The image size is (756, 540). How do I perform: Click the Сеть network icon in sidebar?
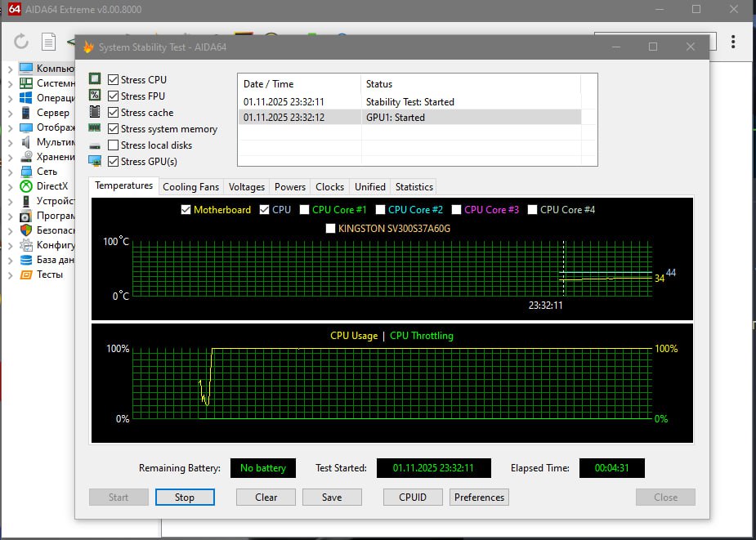[25, 172]
